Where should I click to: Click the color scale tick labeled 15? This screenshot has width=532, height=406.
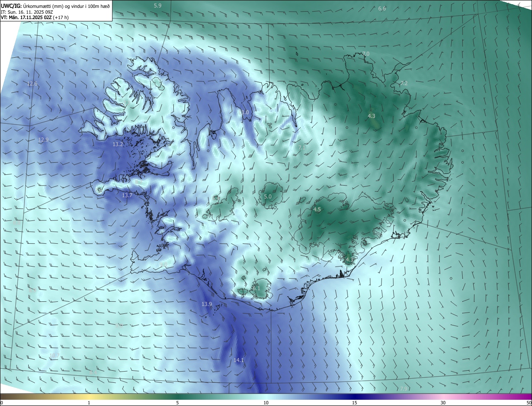click(x=355, y=403)
